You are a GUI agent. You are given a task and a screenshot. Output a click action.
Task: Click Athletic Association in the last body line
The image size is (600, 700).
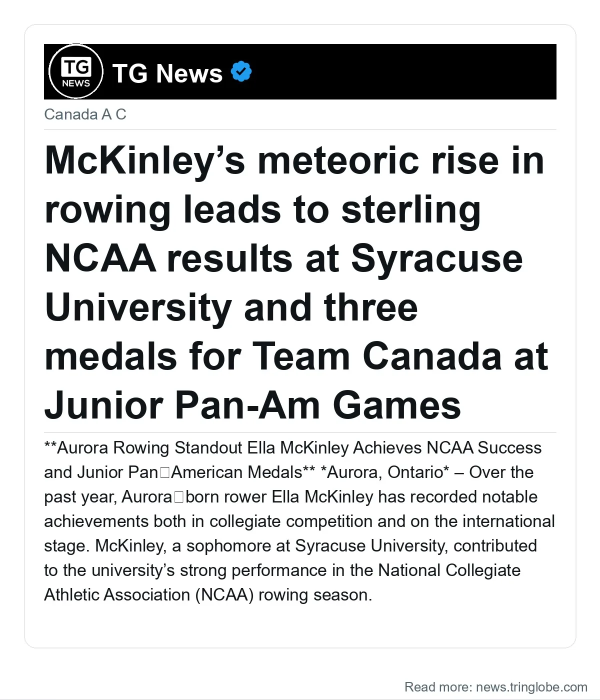coord(117,595)
